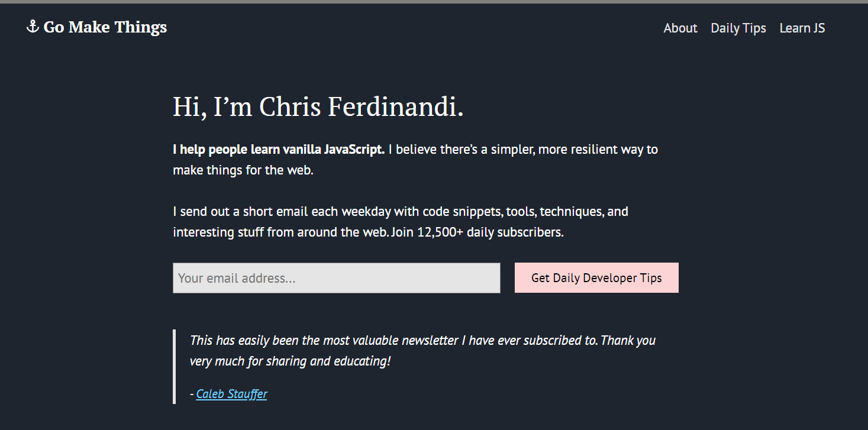Click the sharing and educating quote line

point(291,361)
